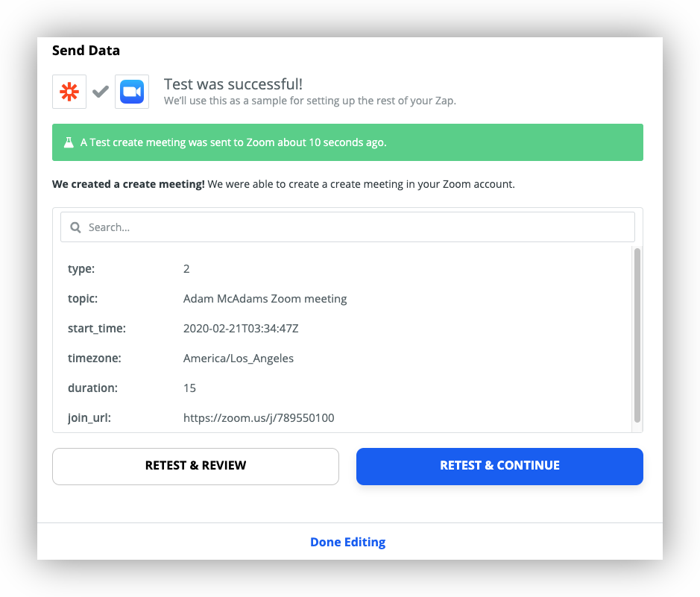Viewport: 700px width, 597px height.
Task: Click the Test was successful heading
Action: pyautogui.click(x=233, y=84)
